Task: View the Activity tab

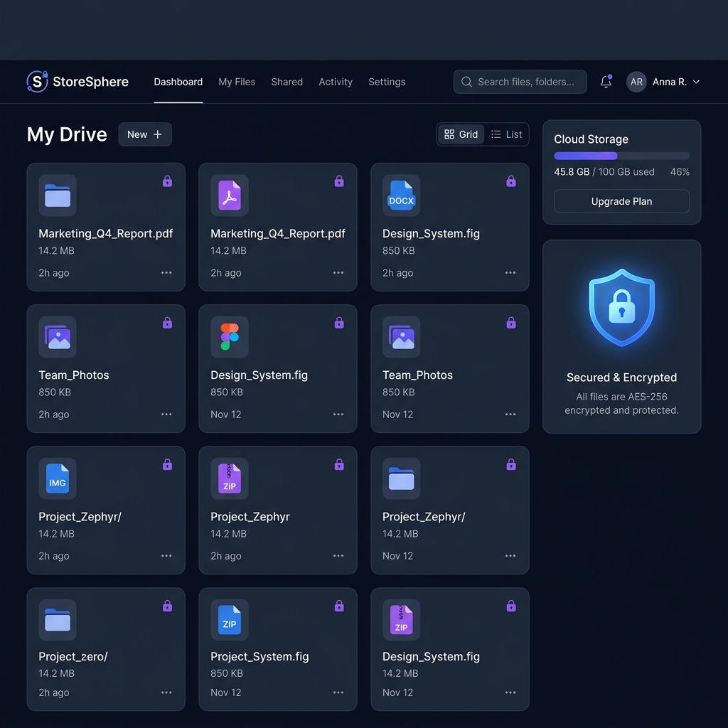Action: (x=336, y=82)
